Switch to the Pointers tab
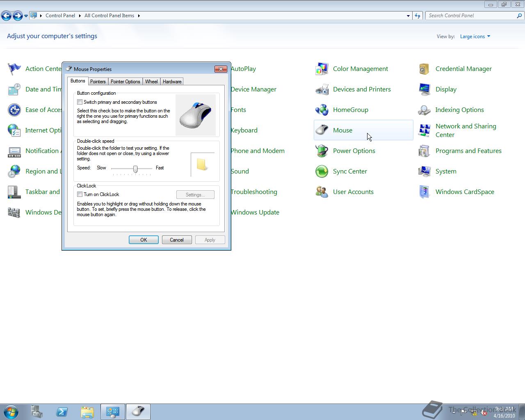525x420 pixels. pos(98,81)
